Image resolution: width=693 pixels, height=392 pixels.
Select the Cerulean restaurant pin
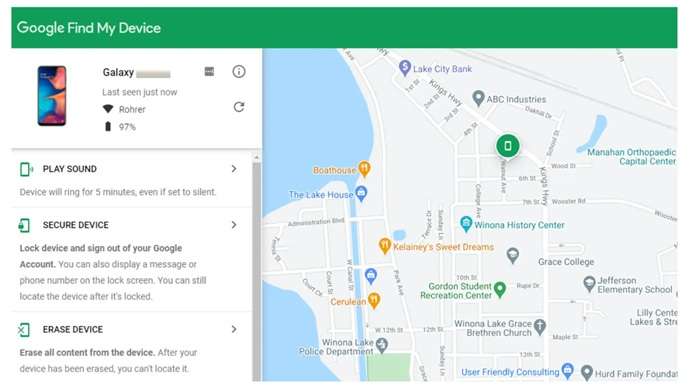click(x=374, y=301)
